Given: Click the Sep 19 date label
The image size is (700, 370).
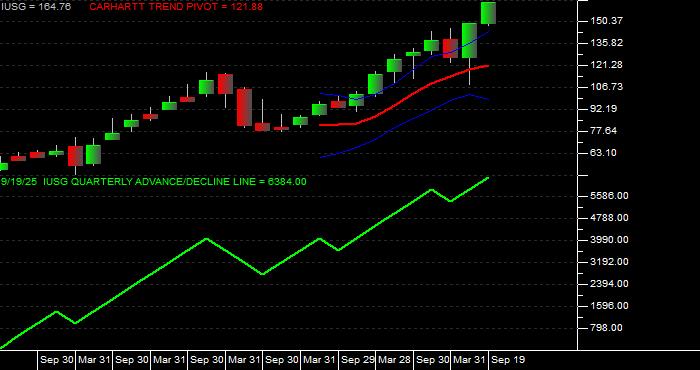Looking at the screenshot, I should click(x=508, y=360).
